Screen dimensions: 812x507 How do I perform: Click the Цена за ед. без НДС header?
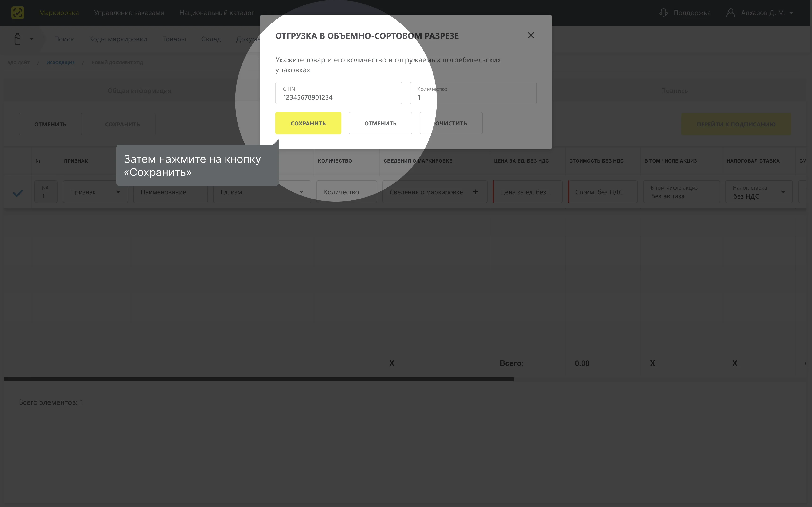521,161
